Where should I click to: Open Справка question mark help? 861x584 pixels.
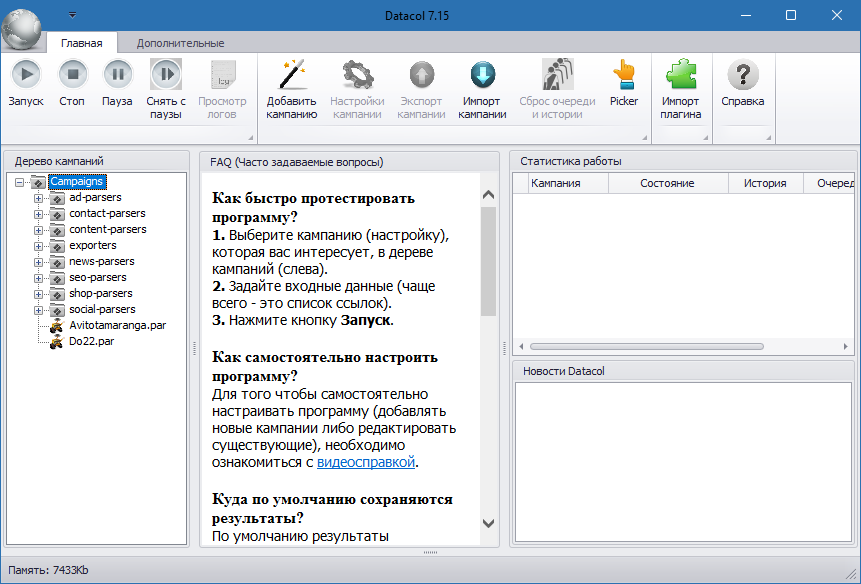pyautogui.click(x=742, y=74)
